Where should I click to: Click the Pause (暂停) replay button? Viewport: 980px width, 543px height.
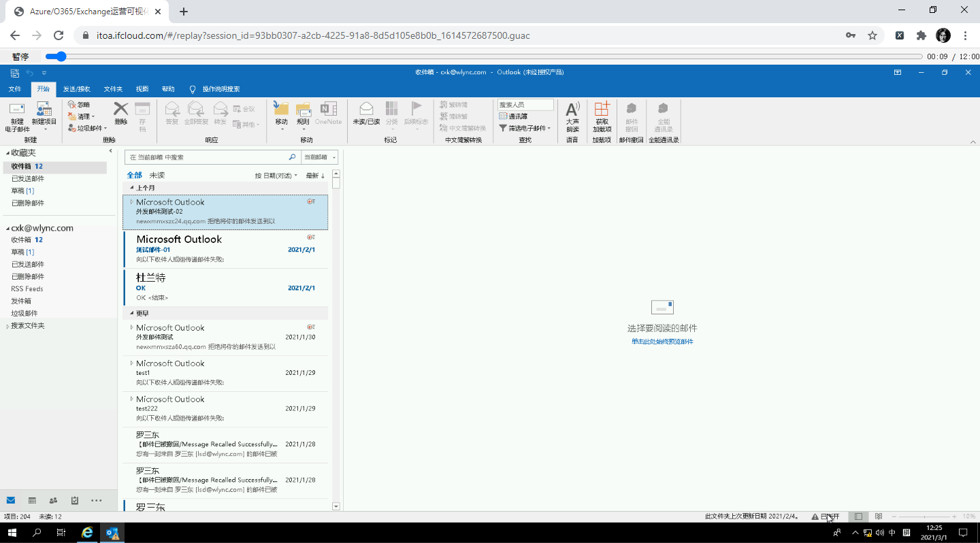click(x=20, y=56)
